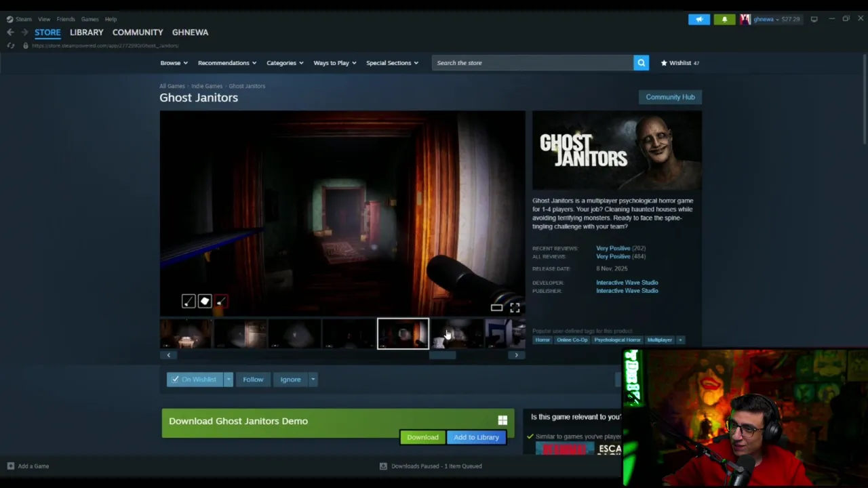Screen dimensions: 868x488
Task: Click Add to Library button
Action: pyautogui.click(x=476, y=437)
